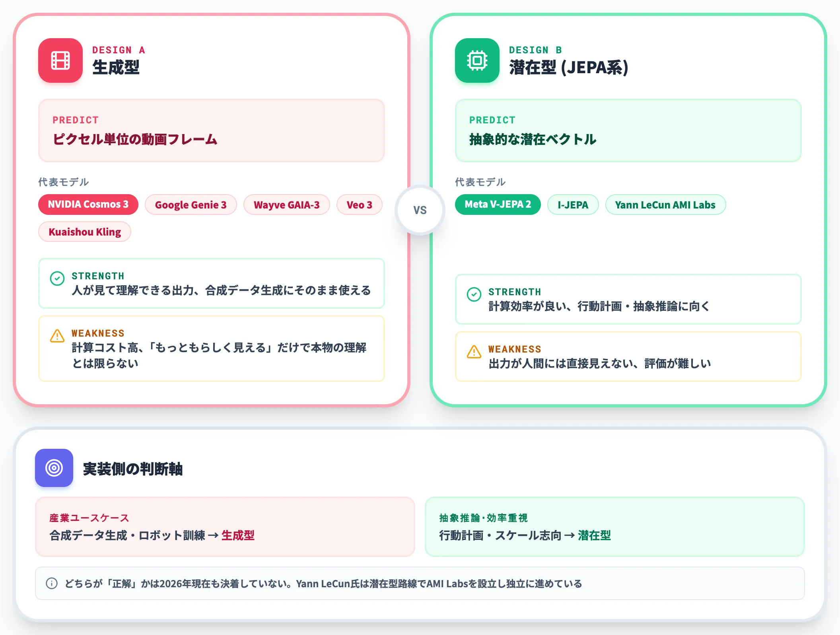This screenshot has width=840, height=635.
Task: Click the 行動計画・スケール志向 text
Action: [500, 536]
